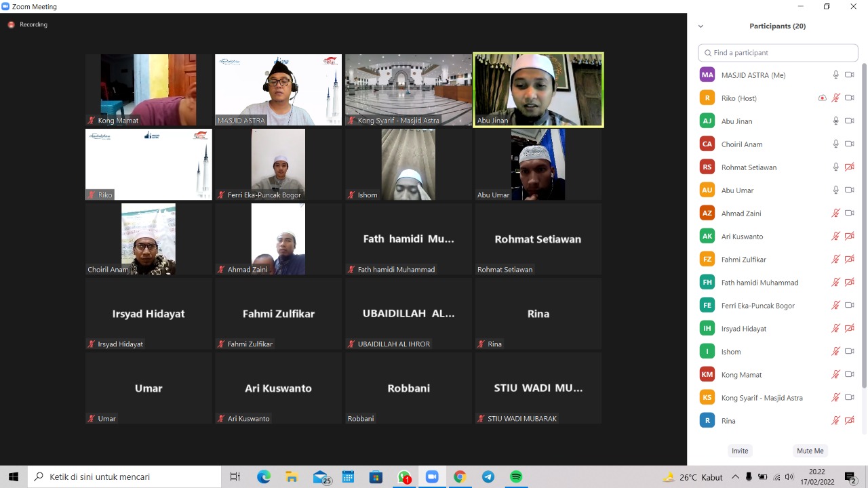
Task: Open Telegram from the taskbar
Action: pyautogui.click(x=488, y=477)
